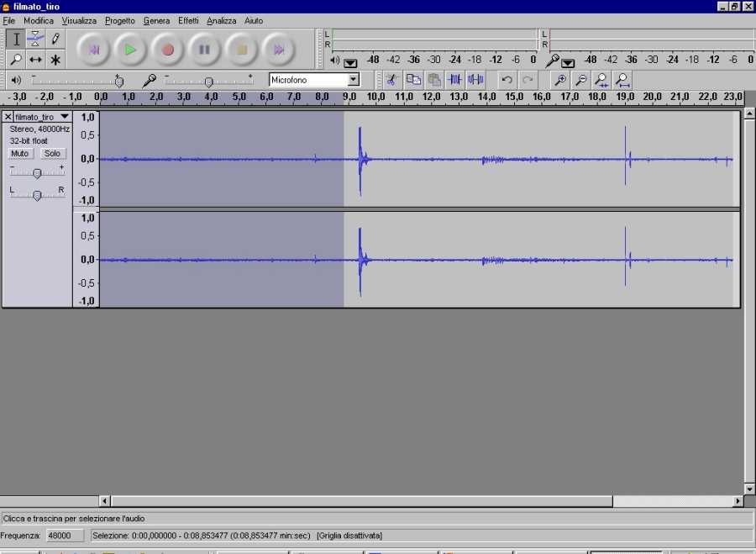Viewport: 756px width, 554px height.
Task: Click the vertical scrollbar up arrow
Action: (749, 113)
